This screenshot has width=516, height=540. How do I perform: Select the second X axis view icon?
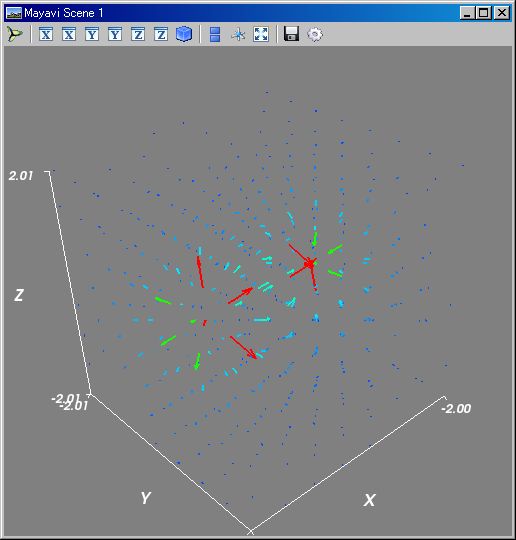coord(69,34)
